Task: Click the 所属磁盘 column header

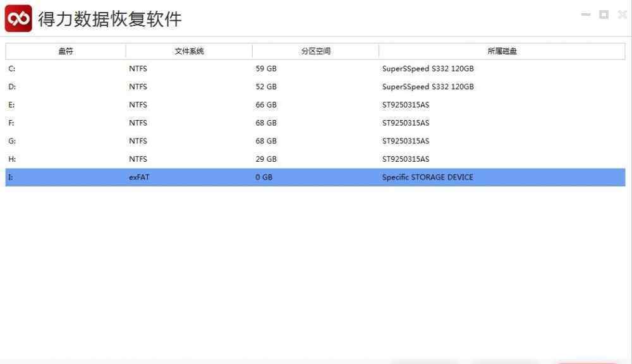Action: tap(502, 51)
